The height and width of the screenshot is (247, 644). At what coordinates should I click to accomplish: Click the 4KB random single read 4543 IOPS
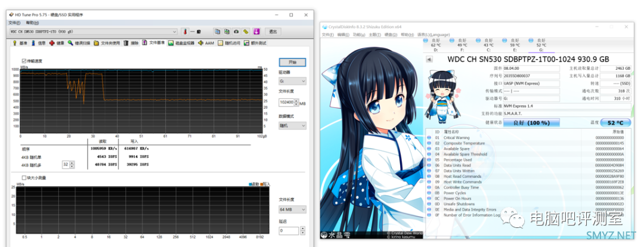tap(107, 156)
